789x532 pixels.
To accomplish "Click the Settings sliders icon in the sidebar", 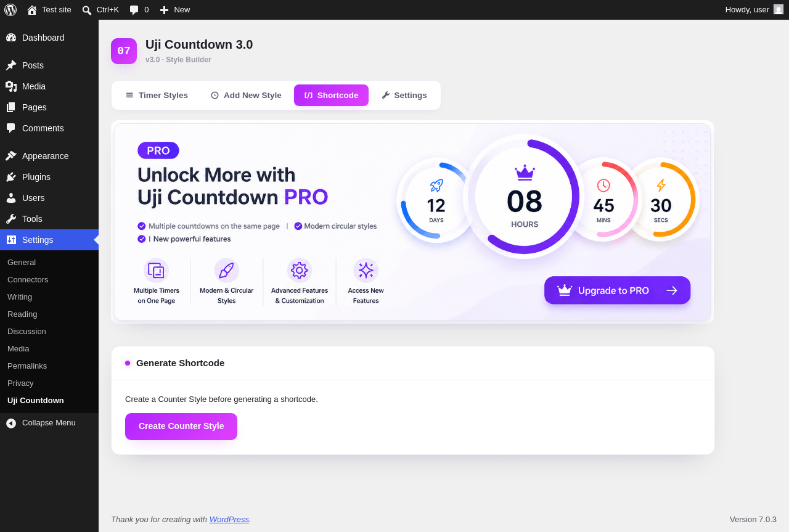I will (11, 240).
